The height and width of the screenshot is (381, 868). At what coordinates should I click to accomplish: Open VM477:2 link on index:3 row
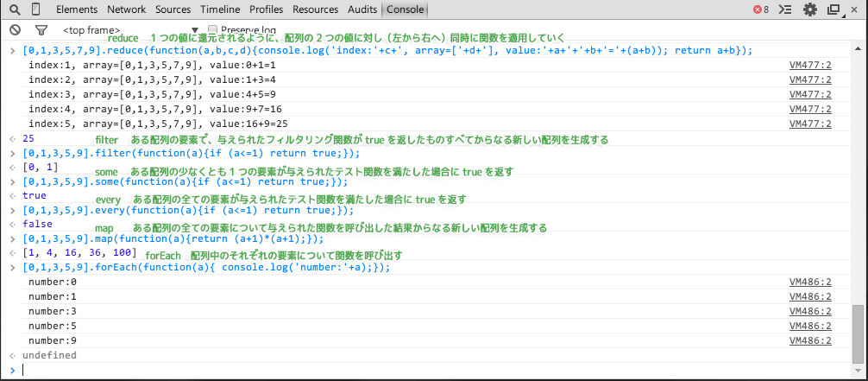tap(810, 94)
